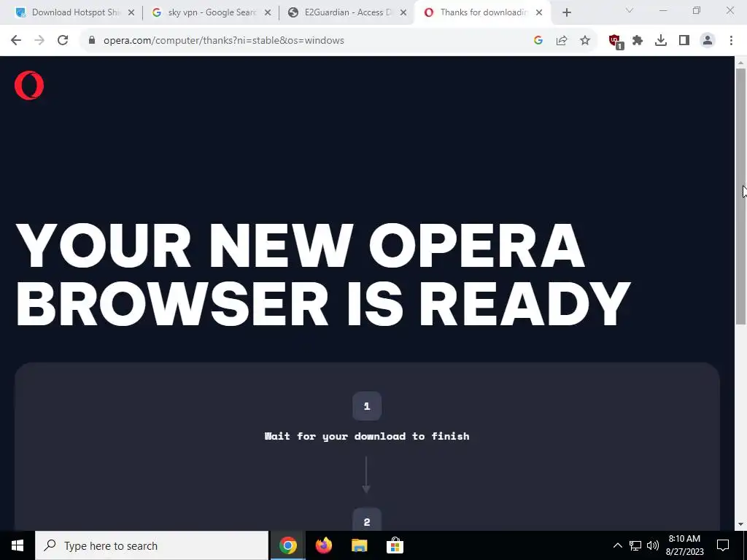Go forward with the forward arrow
The width and height of the screenshot is (747, 560).
(39, 41)
